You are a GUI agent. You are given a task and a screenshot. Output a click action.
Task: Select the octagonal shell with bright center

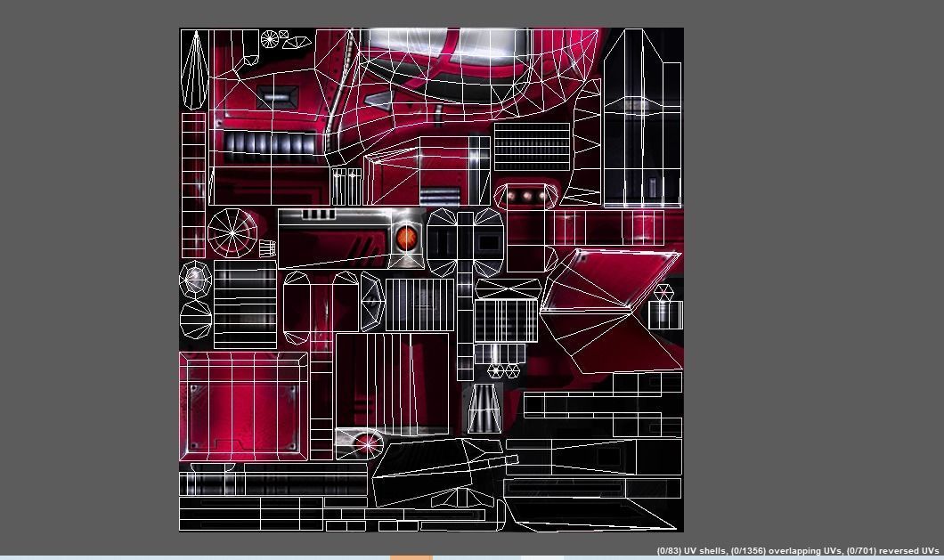click(x=195, y=280)
